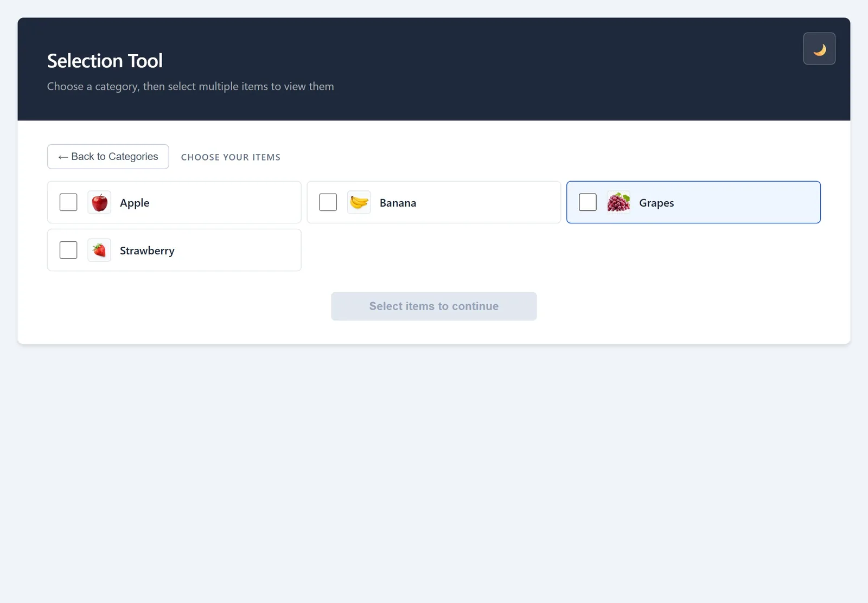Image resolution: width=868 pixels, height=603 pixels.
Task: Select the Banana label text
Action: point(398,203)
